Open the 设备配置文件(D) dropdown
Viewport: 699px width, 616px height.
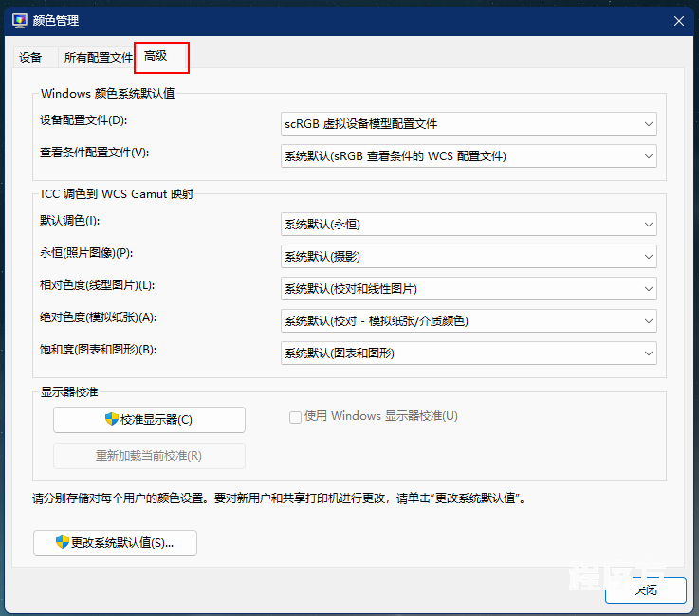469,124
